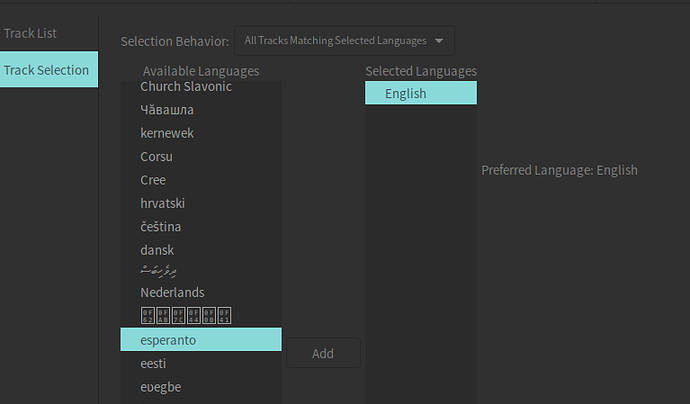Select the Чӑвашла language entry
Screen dimensions: 690x404
click(x=167, y=110)
